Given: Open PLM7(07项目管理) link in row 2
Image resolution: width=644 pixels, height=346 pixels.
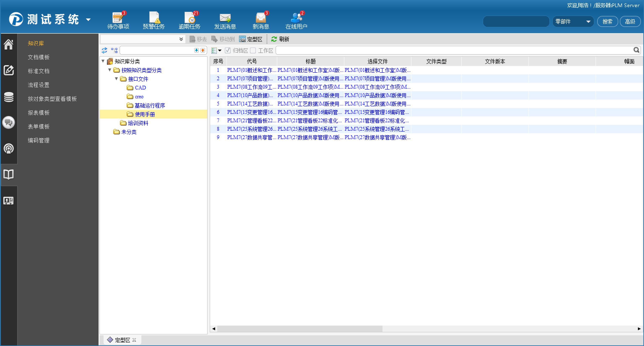Looking at the screenshot, I should (x=250, y=79).
